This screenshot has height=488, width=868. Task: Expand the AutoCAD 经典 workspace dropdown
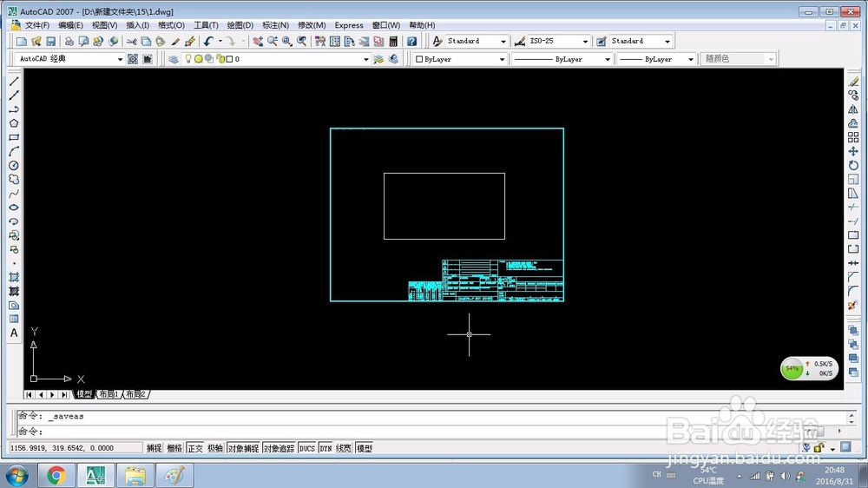pyautogui.click(x=120, y=59)
